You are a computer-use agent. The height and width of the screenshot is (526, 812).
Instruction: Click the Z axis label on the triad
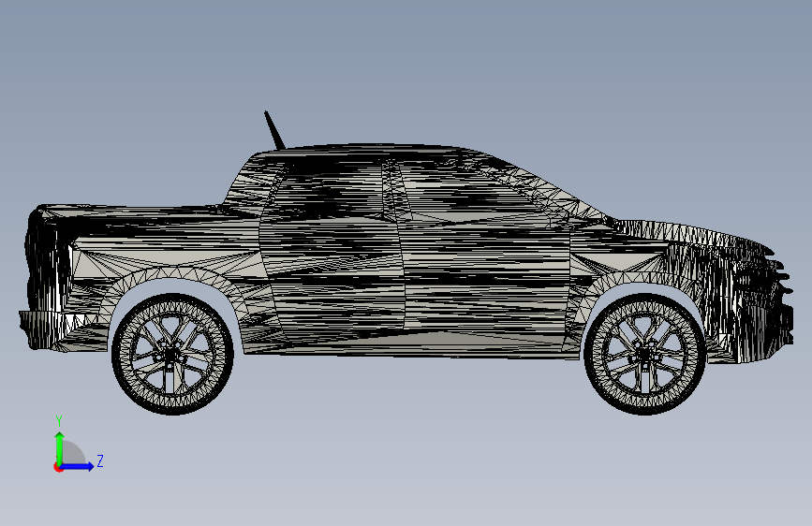[100, 460]
